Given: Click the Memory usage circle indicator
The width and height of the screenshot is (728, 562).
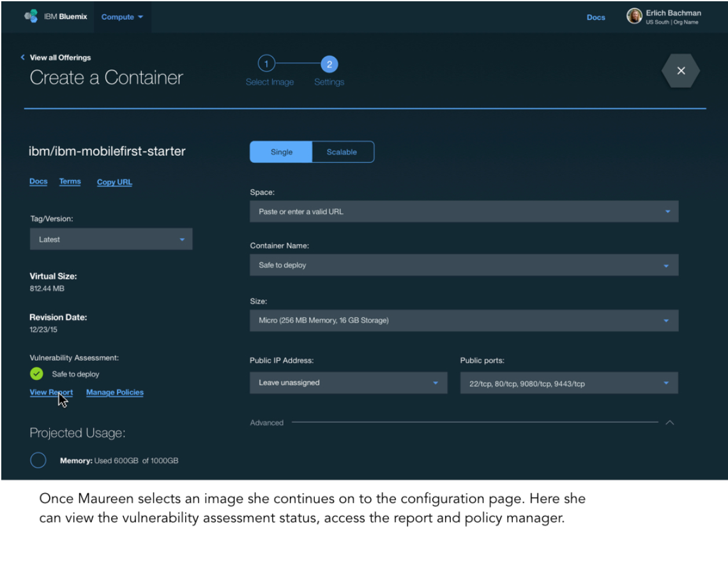Looking at the screenshot, I should click(x=38, y=460).
